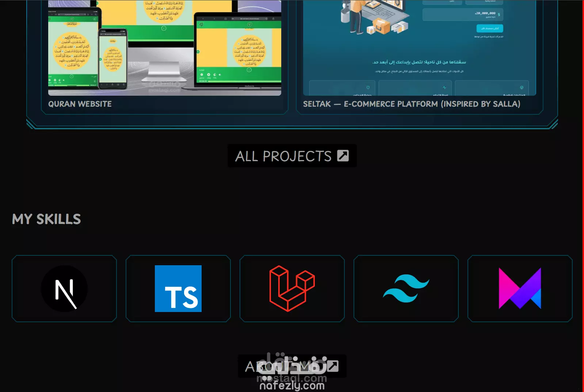Viewport: 584px width, 392px height.
Task: Select the TypeScript TS logo card
Action: [x=178, y=289]
